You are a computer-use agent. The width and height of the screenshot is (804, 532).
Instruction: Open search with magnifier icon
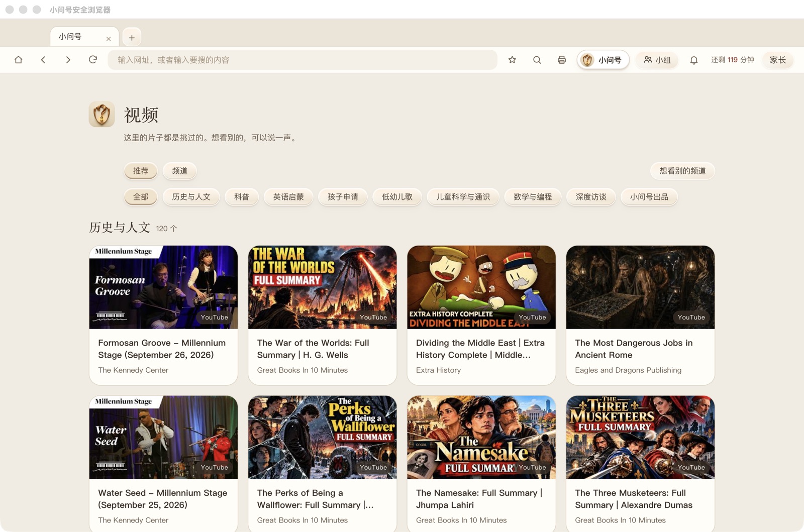[x=537, y=60]
